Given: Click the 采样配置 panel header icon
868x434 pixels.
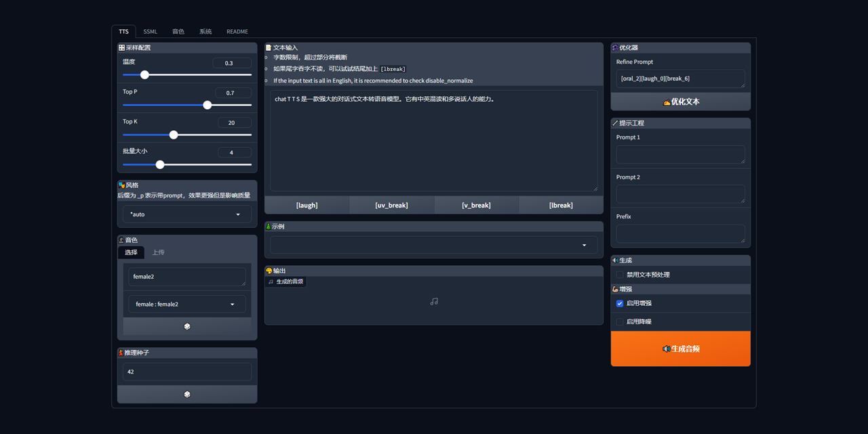Looking at the screenshot, I should point(122,48).
